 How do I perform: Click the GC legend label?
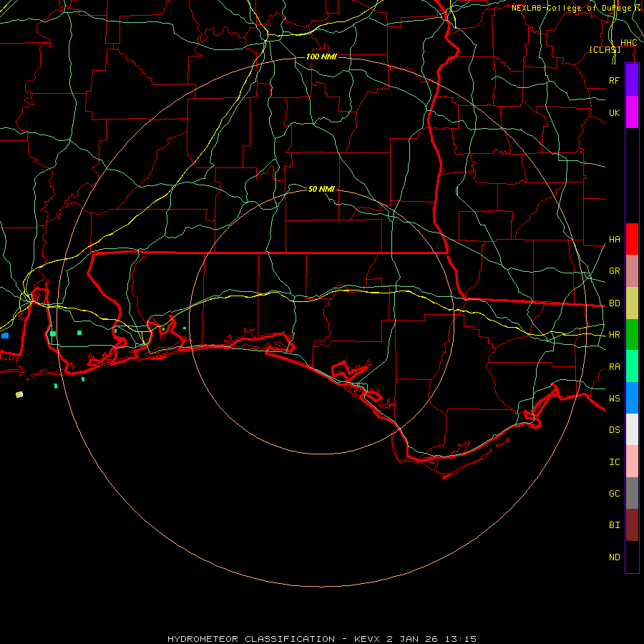(614, 494)
